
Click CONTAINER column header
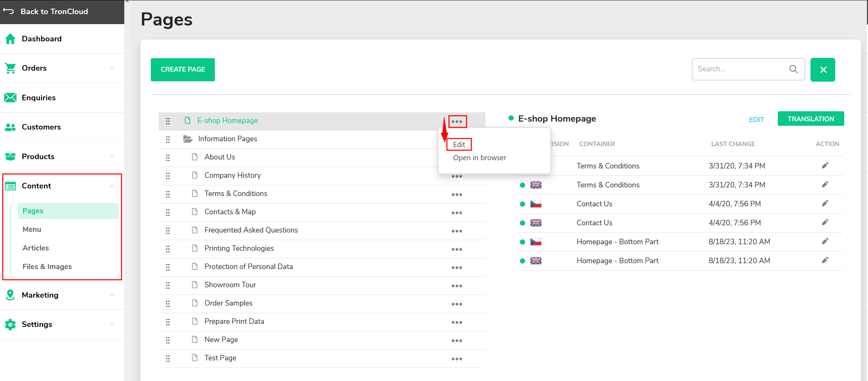pos(597,144)
